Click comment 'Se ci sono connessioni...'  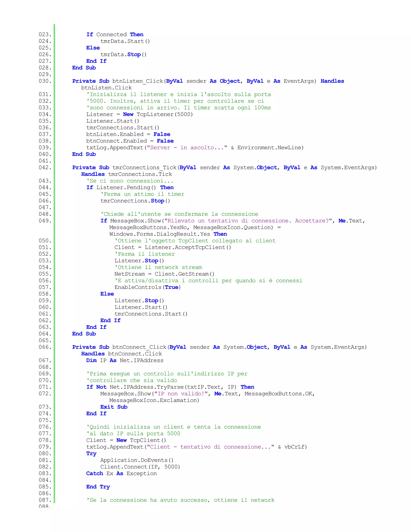[x=130, y=181]
